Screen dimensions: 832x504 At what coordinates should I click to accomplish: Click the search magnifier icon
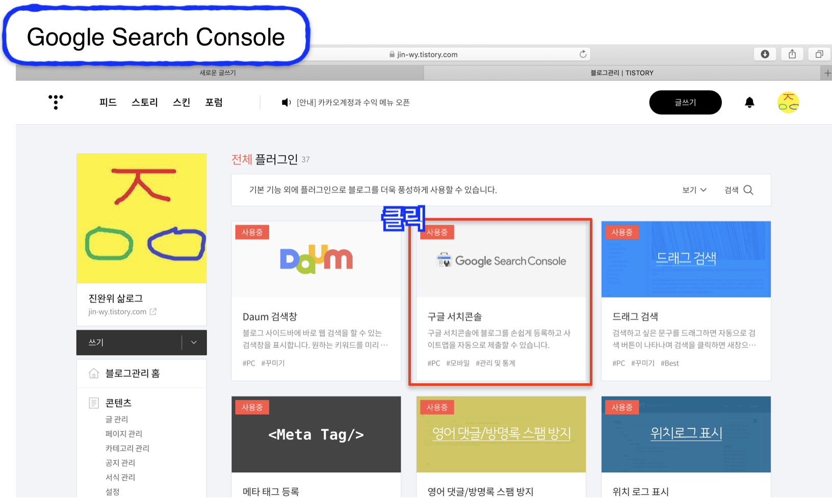pos(748,190)
